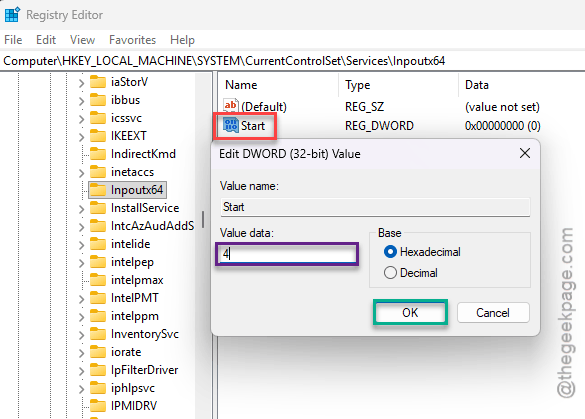This screenshot has width=585, height=419.
Task: Open the Favorites menu
Action: (x=132, y=40)
